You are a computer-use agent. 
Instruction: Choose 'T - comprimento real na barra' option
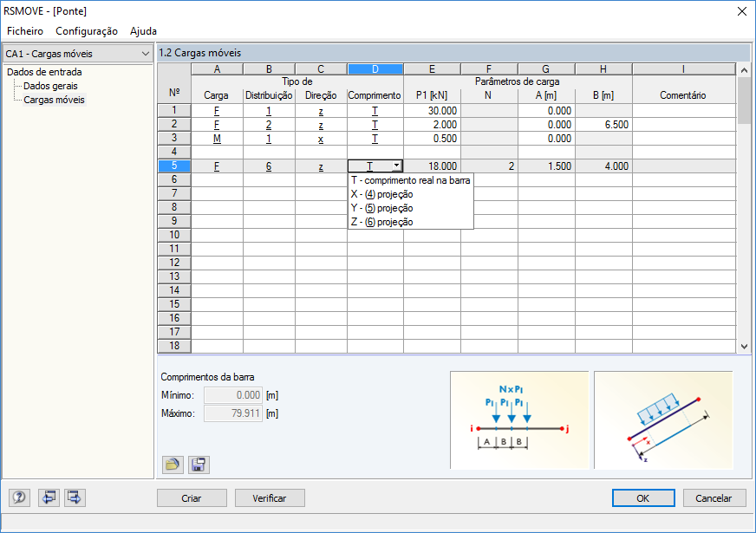pos(410,180)
